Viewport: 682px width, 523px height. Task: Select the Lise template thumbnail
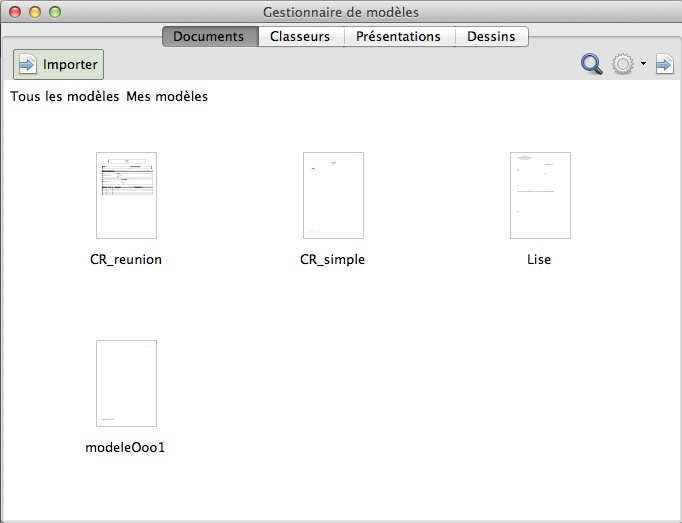[541, 195]
